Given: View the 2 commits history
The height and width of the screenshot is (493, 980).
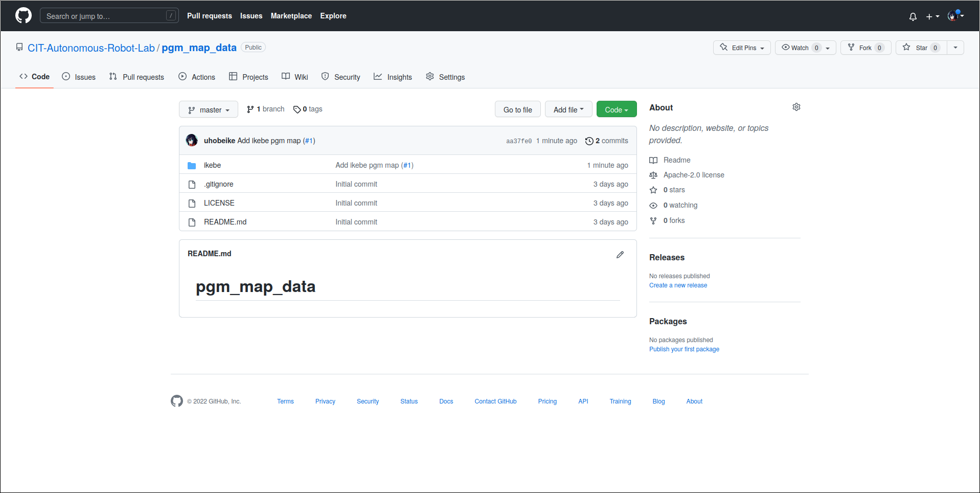Looking at the screenshot, I should [x=607, y=141].
